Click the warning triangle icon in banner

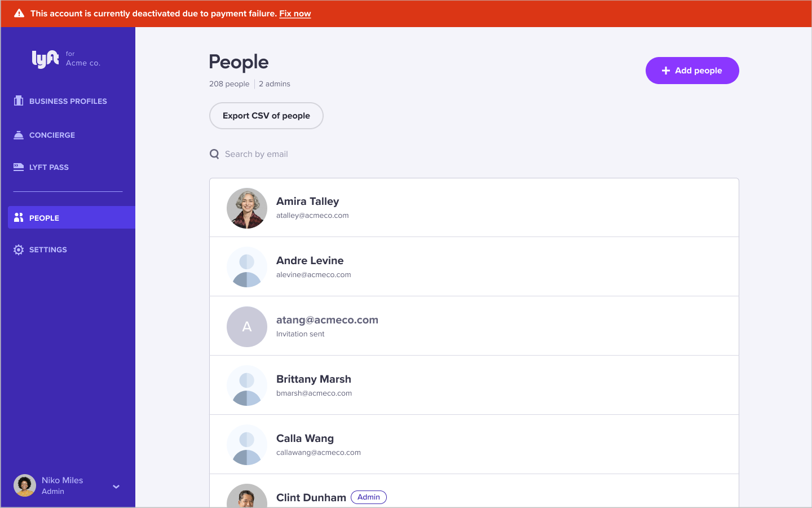tap(19, 14)
